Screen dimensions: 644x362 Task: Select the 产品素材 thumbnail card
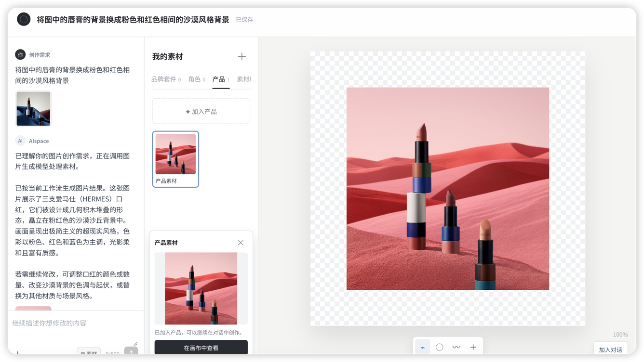[175, 159]
